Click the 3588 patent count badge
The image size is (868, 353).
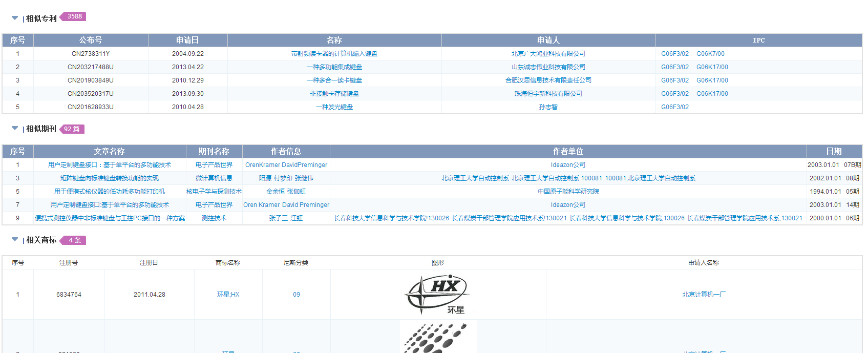[74, 16]
